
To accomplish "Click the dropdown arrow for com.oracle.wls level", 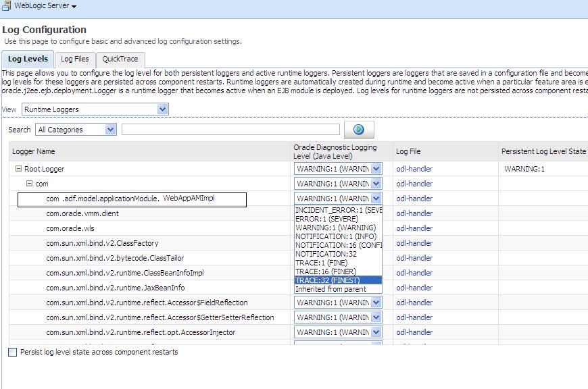I will tap(376, 228).
